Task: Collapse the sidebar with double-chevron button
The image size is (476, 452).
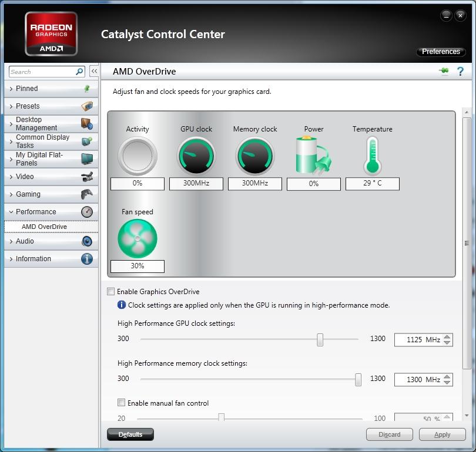Action: point(94,72)
